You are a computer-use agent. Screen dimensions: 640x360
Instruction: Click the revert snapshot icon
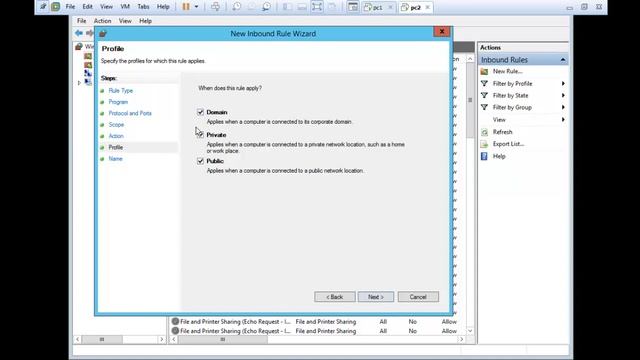(251, 7)
